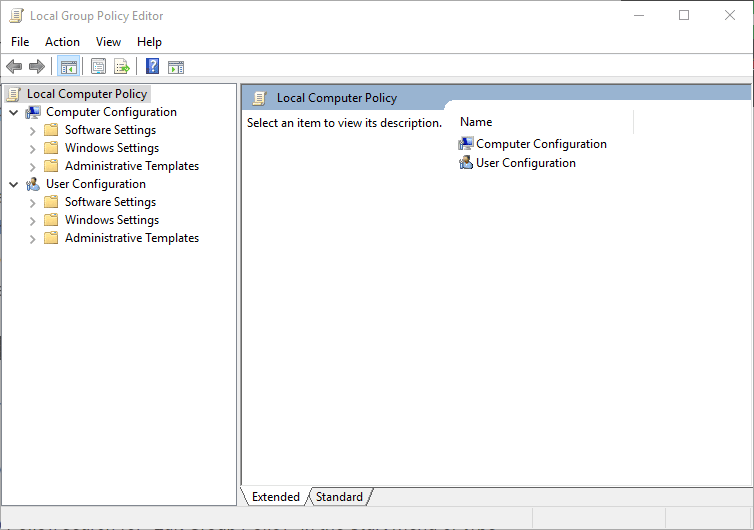754x530 pixels.
Task: Click folder icon of Software Settings under Computer Configuration
Action: click(51, 130)
